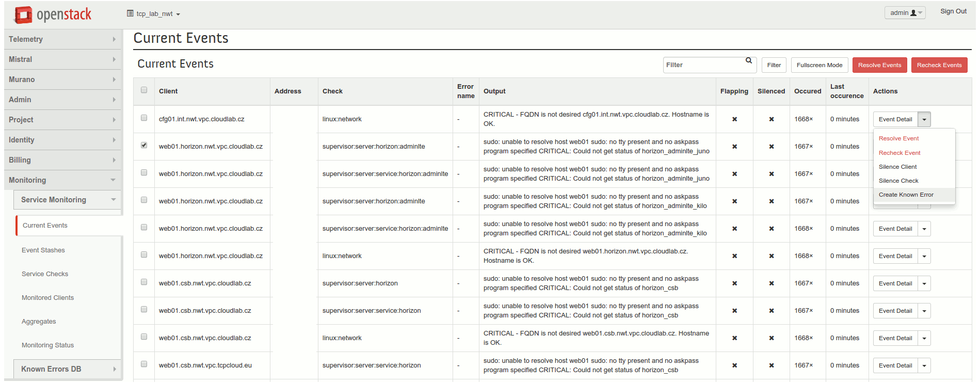Check the cfg01.int.nwt.vpc.cloudlab.cz row checkbox
This screenshot has height=383, width=980.
tap(144, 118)
